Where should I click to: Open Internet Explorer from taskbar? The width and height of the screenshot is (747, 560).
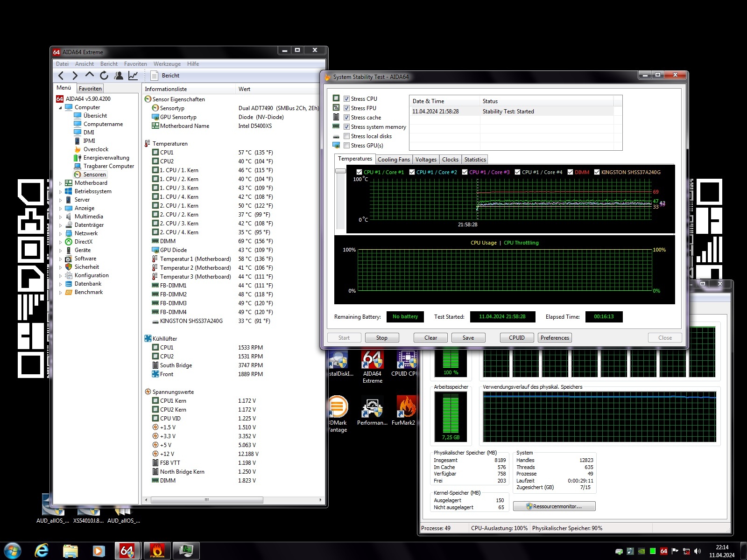tap(42, 551)
